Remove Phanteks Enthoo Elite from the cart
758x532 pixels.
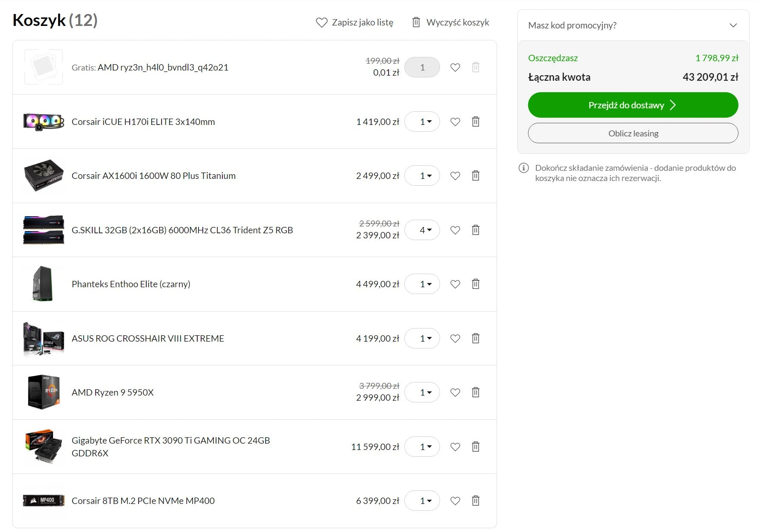point(476,284)
